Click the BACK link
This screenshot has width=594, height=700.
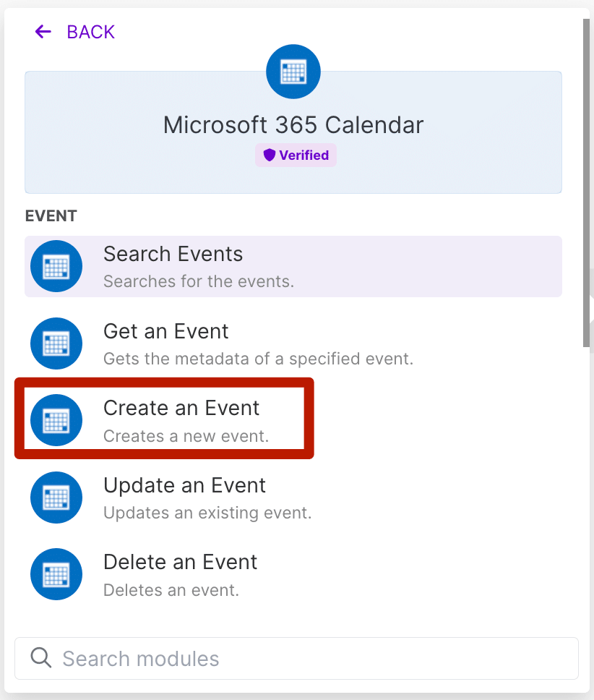click(x=90, y=32)
